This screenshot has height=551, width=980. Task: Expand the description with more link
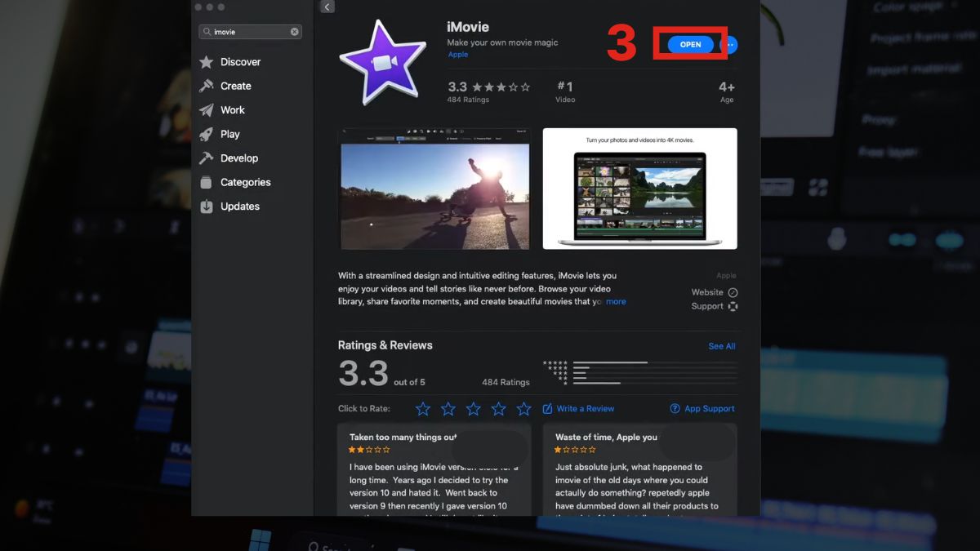[616, 302]
